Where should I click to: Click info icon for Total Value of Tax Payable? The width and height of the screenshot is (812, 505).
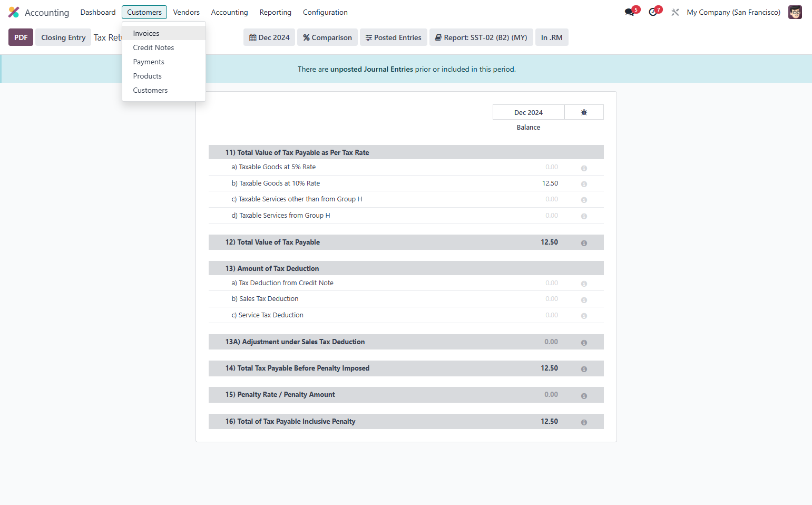pyautogui.click(x=584, y=243)
